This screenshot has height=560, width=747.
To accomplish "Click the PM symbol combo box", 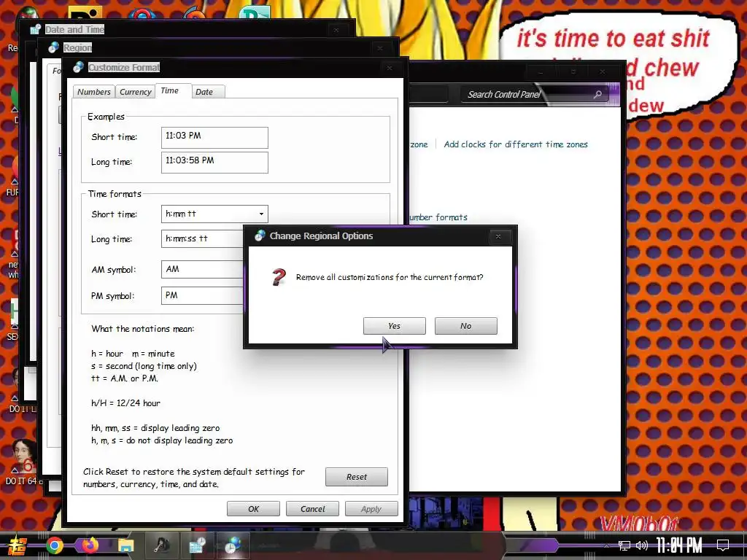I will pyautogui.click(x=202, y=295).
